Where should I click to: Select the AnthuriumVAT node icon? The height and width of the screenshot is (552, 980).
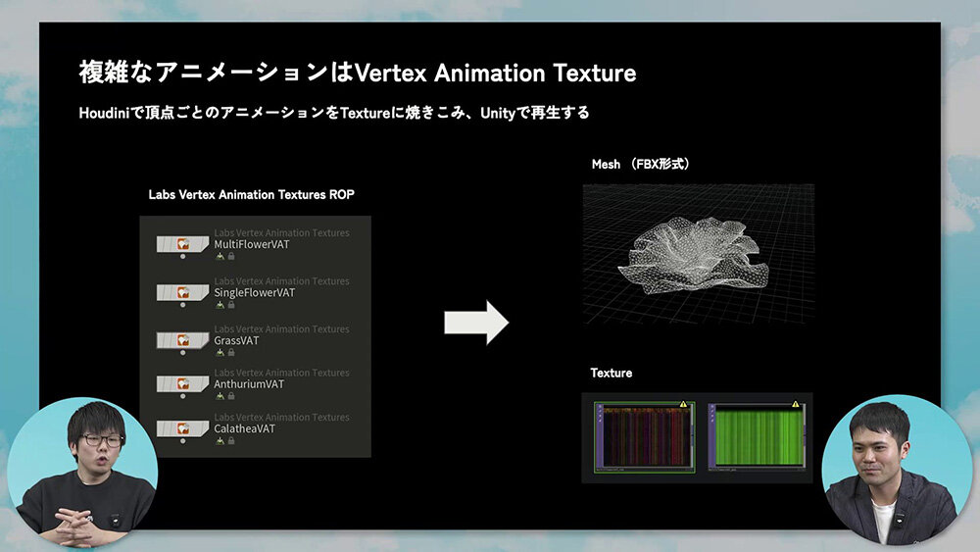coord(181,383)
